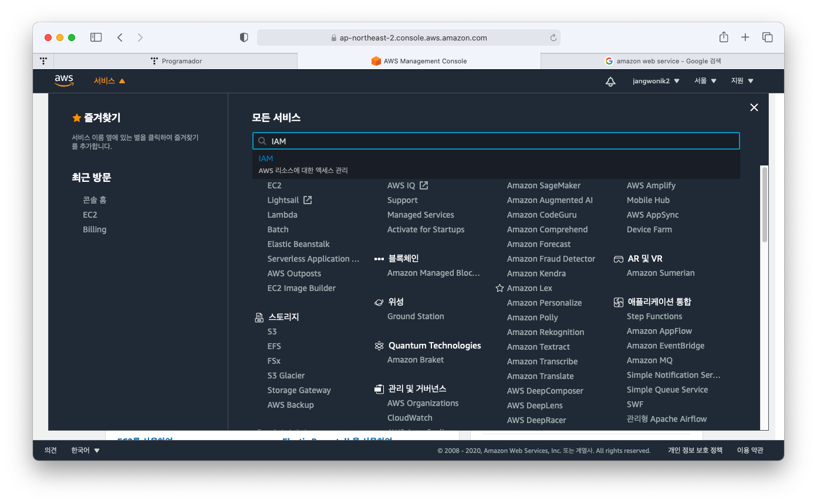Close the services panel with X
The width and height of the screenshot is (817, 504).
coord(754,107)
